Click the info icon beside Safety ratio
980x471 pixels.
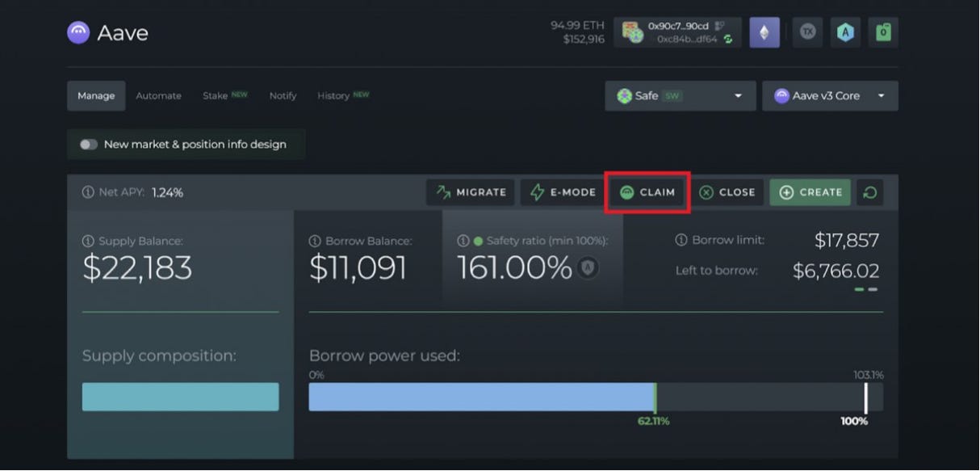click(463, 241)
